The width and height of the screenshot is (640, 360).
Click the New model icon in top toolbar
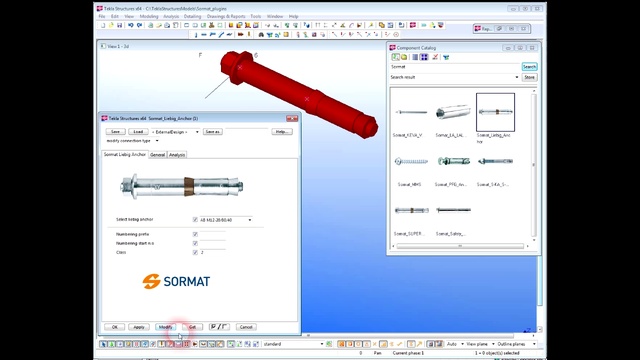[x=103, y=25]
